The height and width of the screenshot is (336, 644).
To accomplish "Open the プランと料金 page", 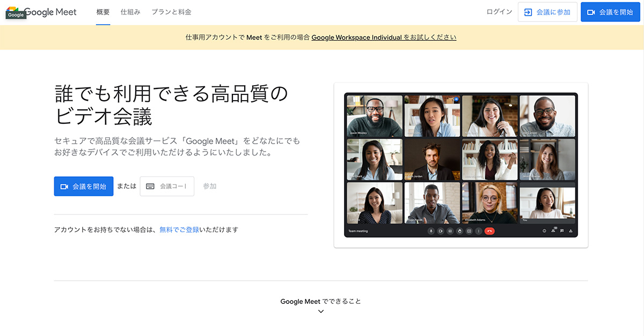I will 171,11.
